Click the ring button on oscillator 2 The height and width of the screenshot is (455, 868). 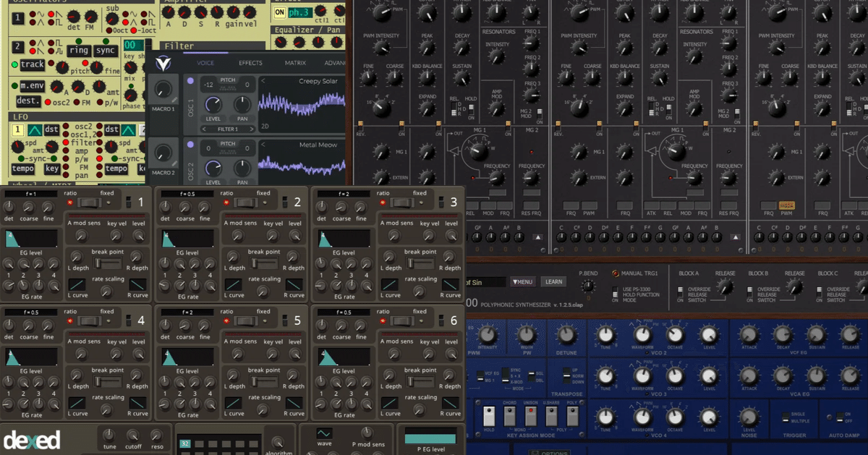79,50
